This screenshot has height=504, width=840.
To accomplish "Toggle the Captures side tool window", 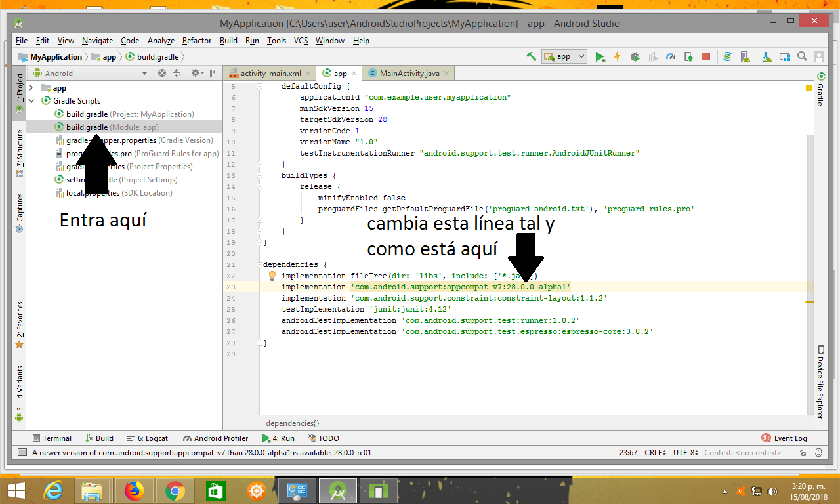I will 19,212.
